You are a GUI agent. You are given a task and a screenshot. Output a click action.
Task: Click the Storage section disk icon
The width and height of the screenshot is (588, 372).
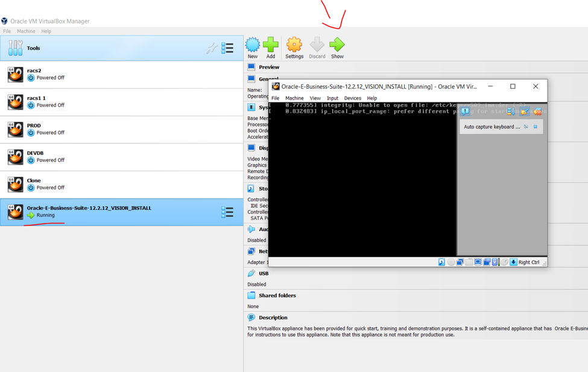pyautogui.click(x=251, y=189)
